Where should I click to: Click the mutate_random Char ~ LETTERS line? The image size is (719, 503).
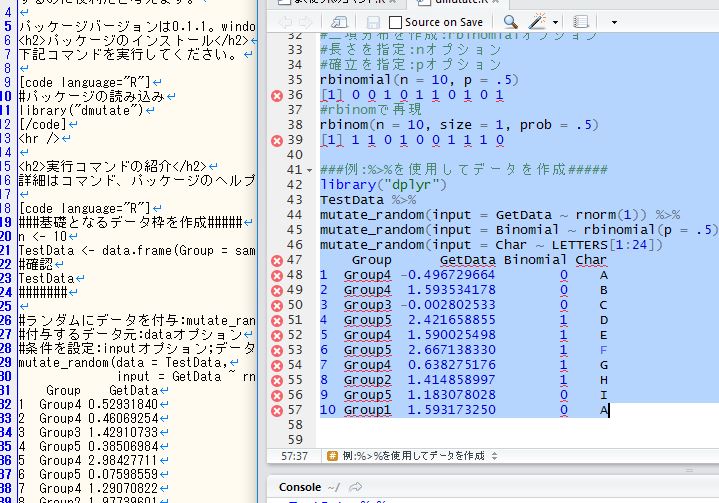pyautogui.click(x=491, y=245)
